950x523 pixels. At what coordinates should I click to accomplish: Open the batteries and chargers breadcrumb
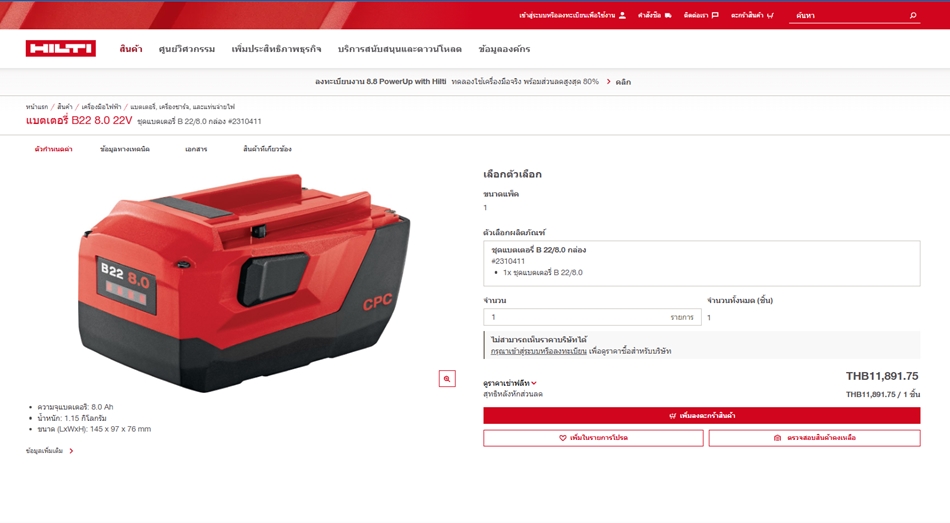(x=182, y=107)
